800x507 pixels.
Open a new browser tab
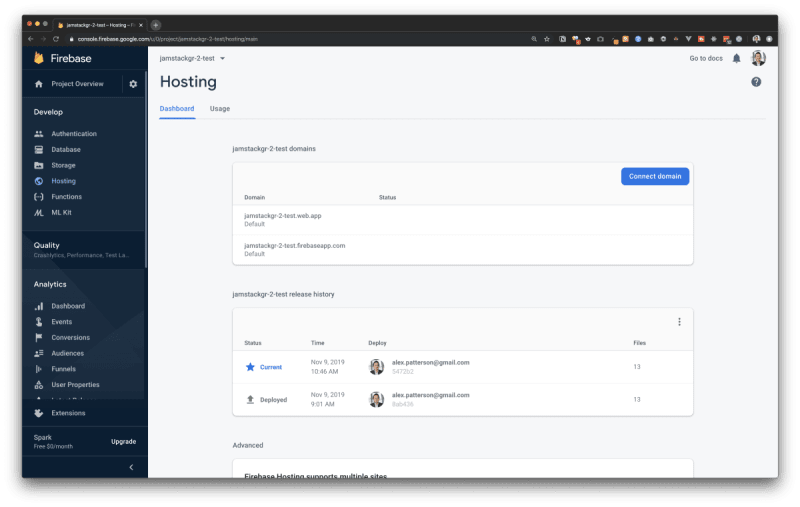[x=156, y=25]
